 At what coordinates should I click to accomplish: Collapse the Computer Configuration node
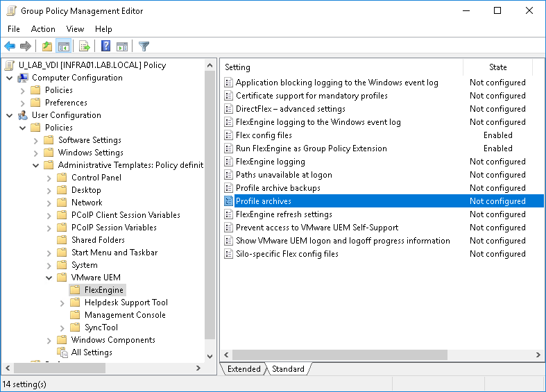click(x=10, y=78)
